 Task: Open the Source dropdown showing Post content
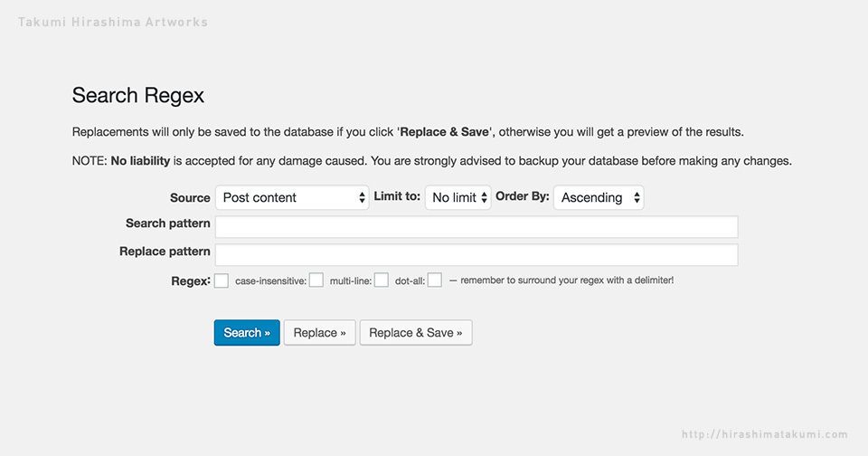click(291, 197)
